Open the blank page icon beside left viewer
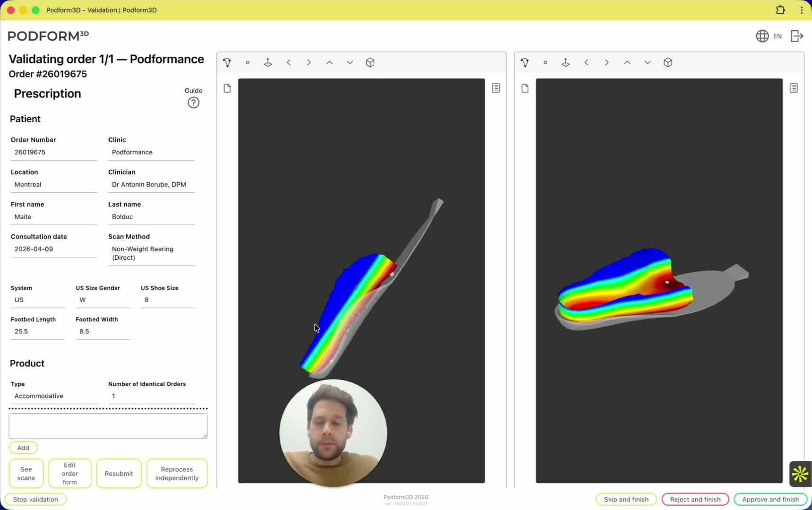The image size is (812, 510). 227,88
